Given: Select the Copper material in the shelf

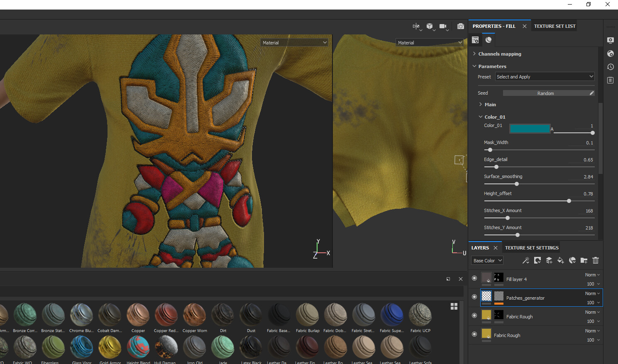Looking at the screenshot, I should 138,318.
